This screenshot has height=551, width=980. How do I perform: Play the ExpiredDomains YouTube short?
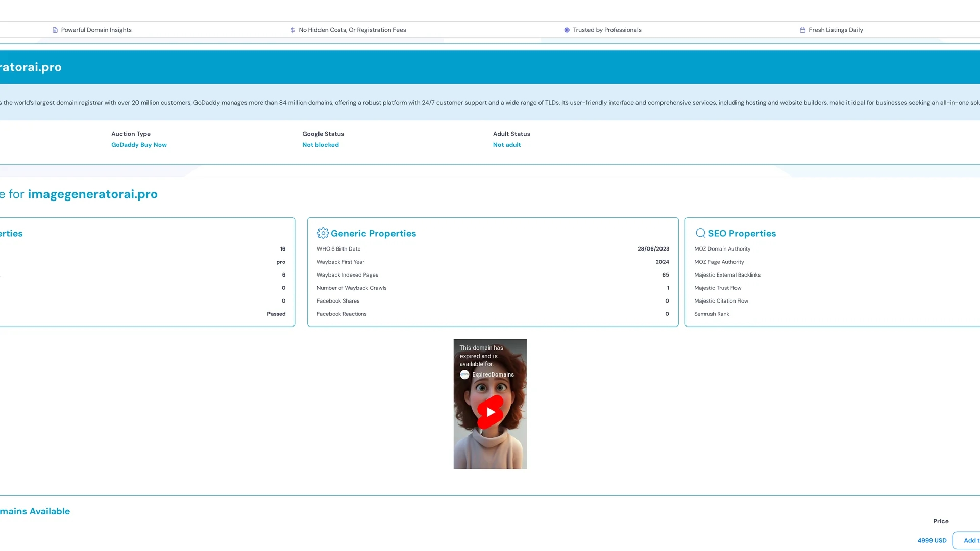[490, 412]
